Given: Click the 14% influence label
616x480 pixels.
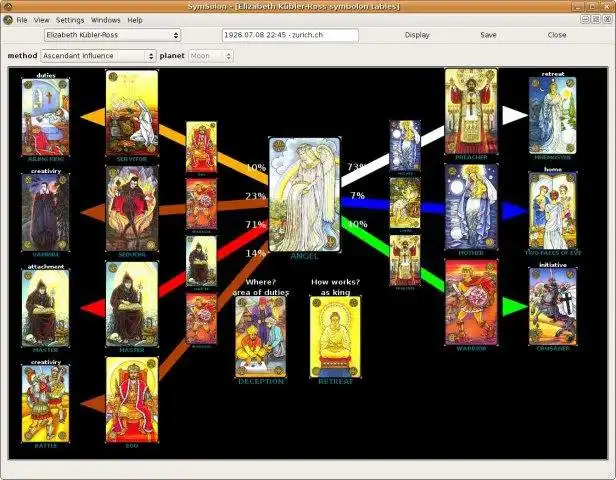Looking at the screenshot, I should [256, 253].
